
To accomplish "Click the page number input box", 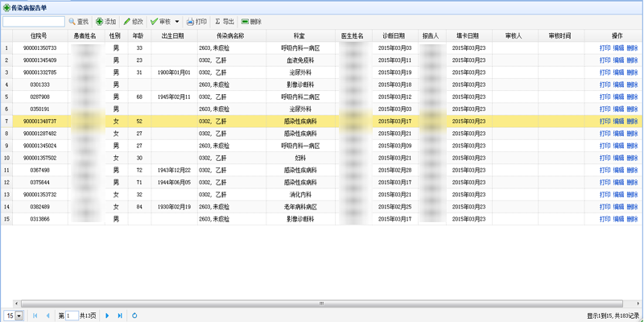I will tap(72, 316).
